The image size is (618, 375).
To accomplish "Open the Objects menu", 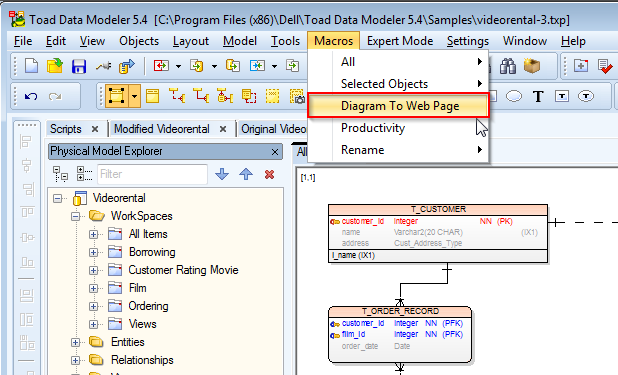I will 139,41.
